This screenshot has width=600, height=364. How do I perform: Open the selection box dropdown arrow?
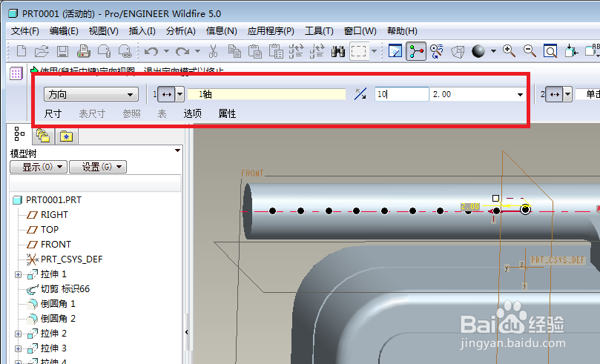pos(375,51)
